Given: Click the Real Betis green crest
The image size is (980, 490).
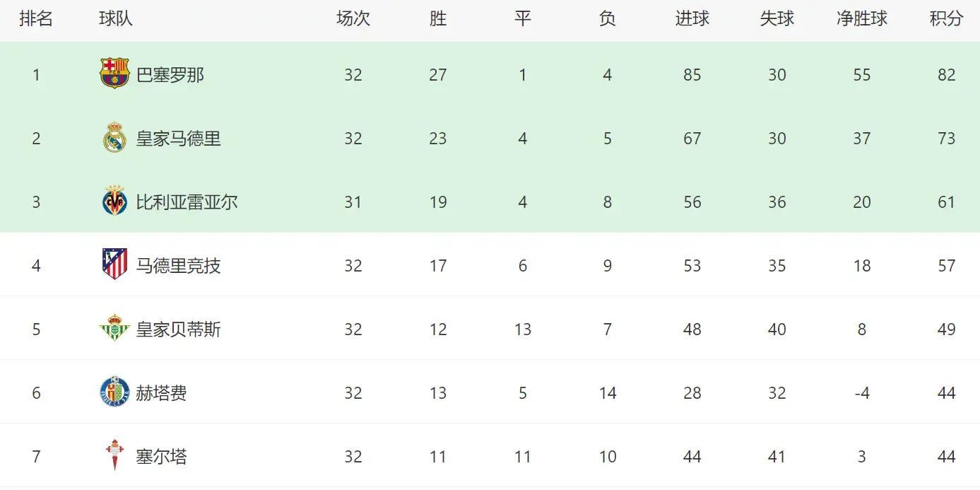Looking at the screenshot, I should pos(114,329).
